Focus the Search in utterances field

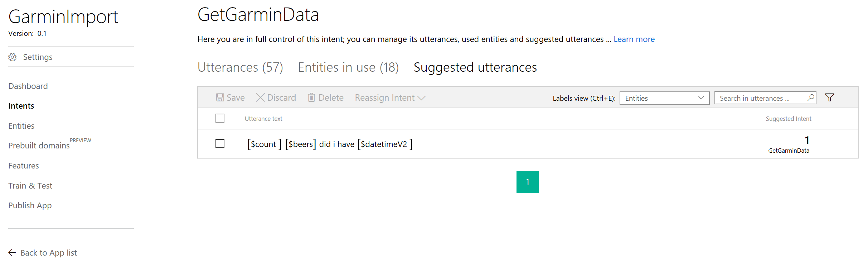click(x=765, y=98)
